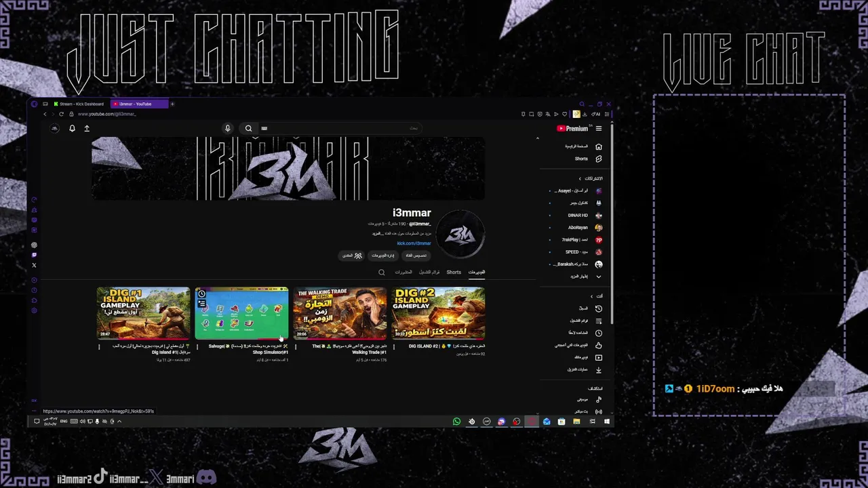The height and width of the screenshot is (488, 868).
Task: Click the Windows Start button
Action: click(x=607, y=422)
